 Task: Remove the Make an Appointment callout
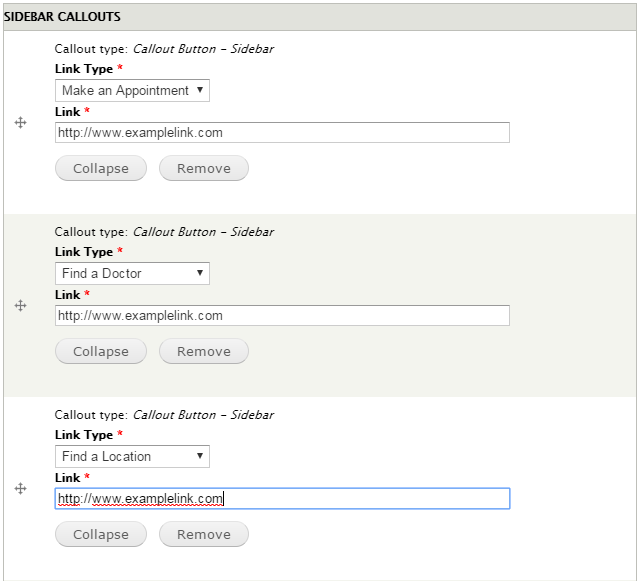click(204, 168)
